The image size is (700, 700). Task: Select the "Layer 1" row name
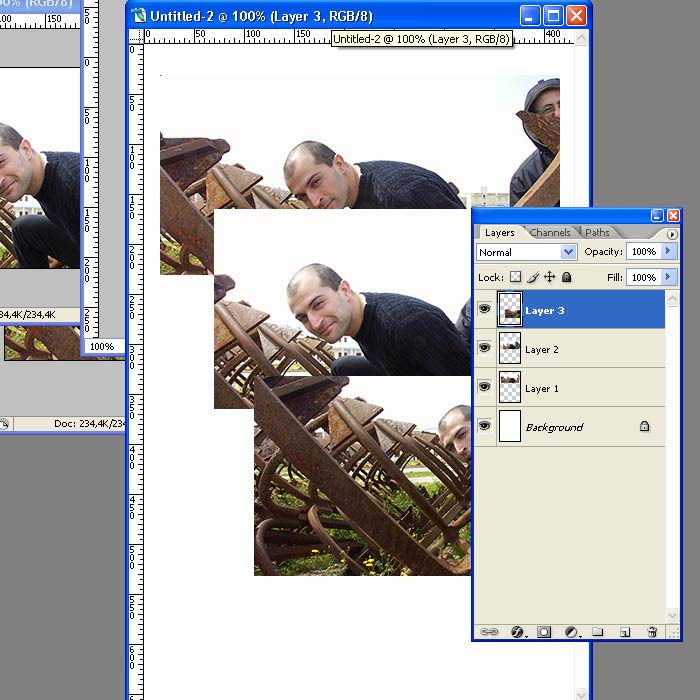pos(542,388)
